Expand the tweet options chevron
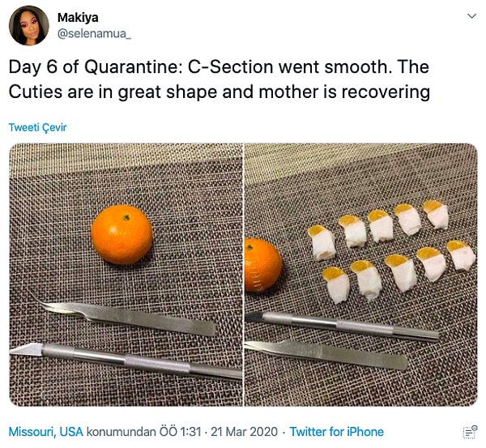The height and width of the screenshot is (448, 486). click(x=471, y=15)
